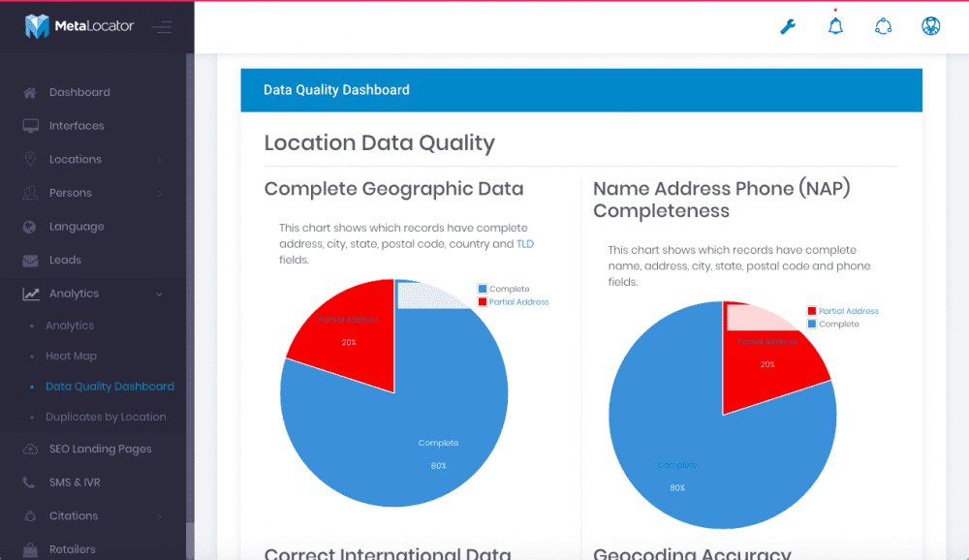Click the Complete Geographic Data heading
The height and width of the screenshot is (560, 969).
(x=393, y=189)
